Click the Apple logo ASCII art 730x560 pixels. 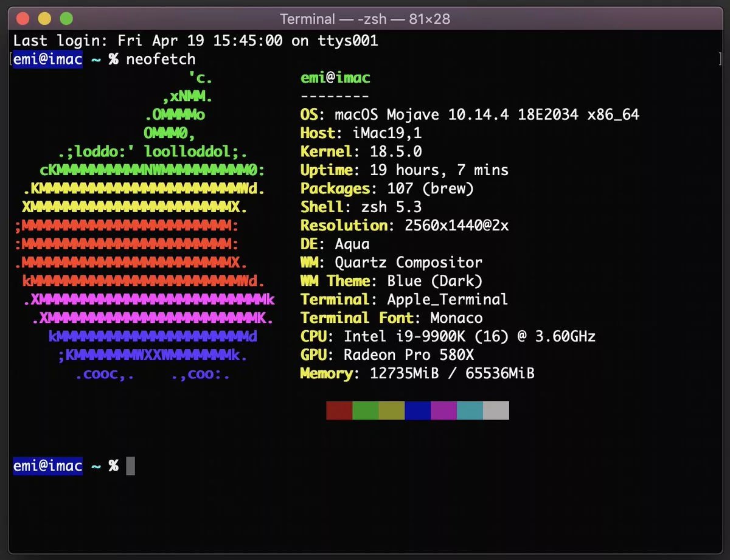click(145, 226)
